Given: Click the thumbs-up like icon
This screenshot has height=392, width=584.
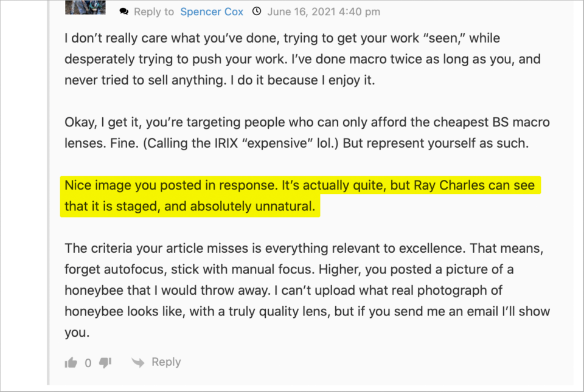Looking at the screenshot, I should pyautogui.click(x=71, y=363).
